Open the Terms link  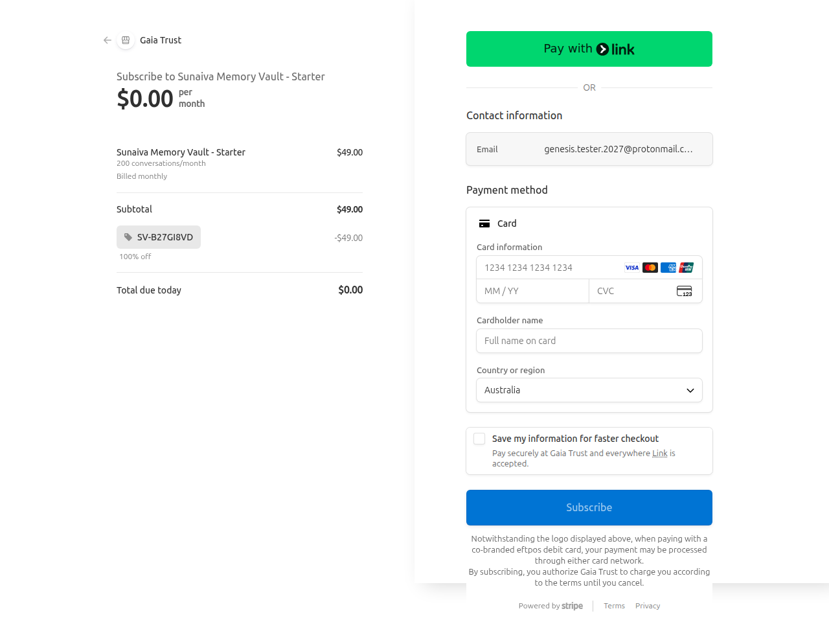point(614,606)
